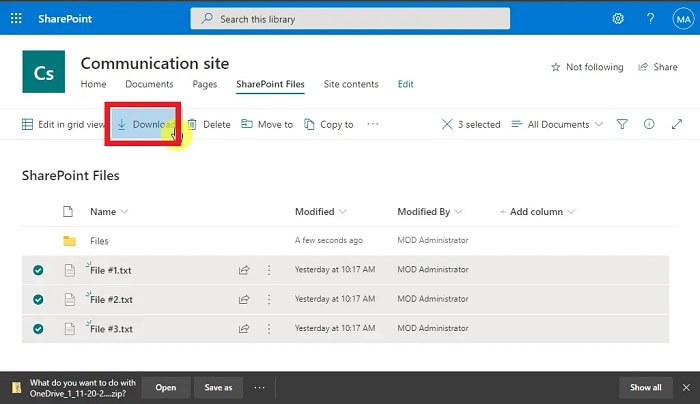Click the Search this library field

tap(350, 18)
